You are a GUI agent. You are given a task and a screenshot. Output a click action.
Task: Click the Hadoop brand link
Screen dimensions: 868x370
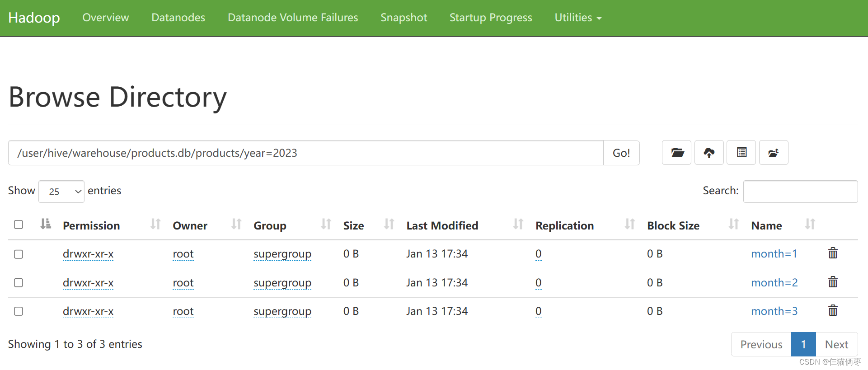(x=34, y=18)
